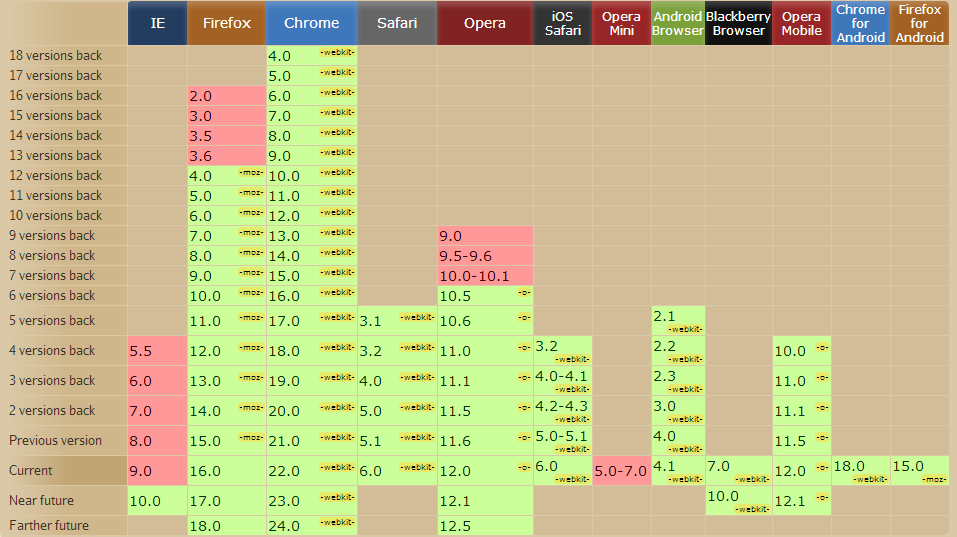Select the IE 9.0 current version cell
957x537 pixels.
coord(157,470)
